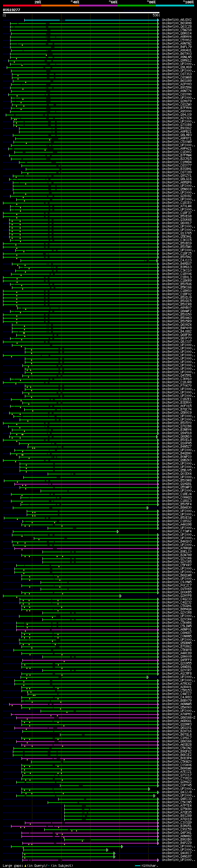Open hit UniRef100_C0PT45

[x=177, y=785]
